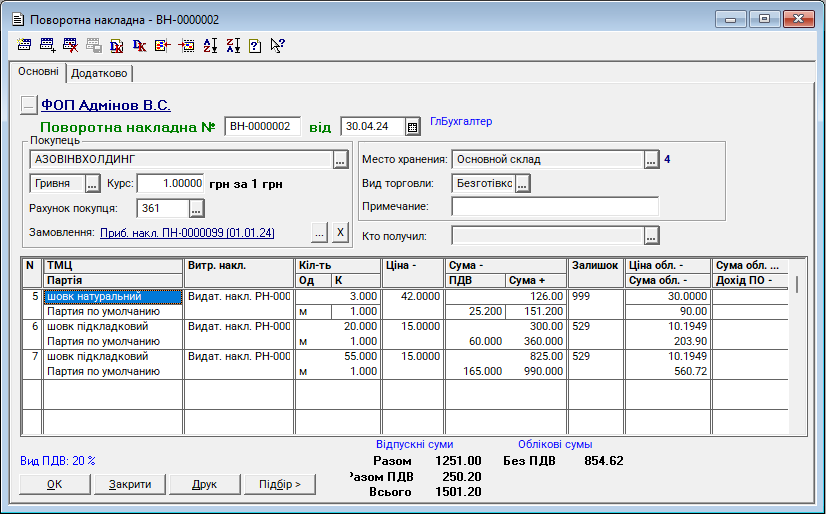Sort rows descending Z-A

pyautogui.click(x=233, y=45)
